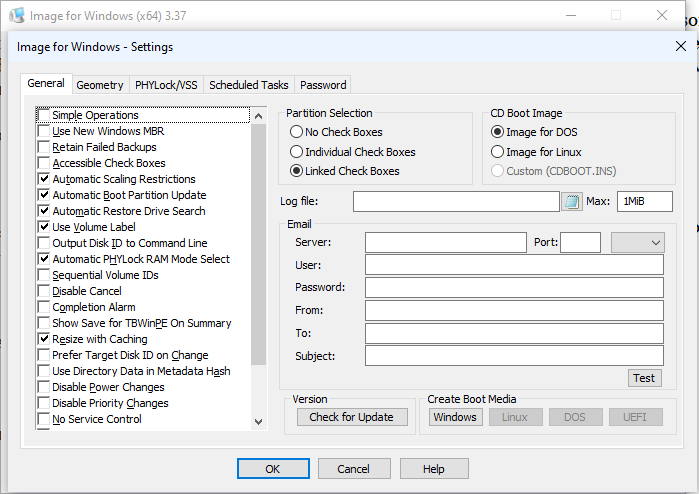Close the Settings dialog
The height and width of the screenshot is (494, 699).
click(680, 46)
